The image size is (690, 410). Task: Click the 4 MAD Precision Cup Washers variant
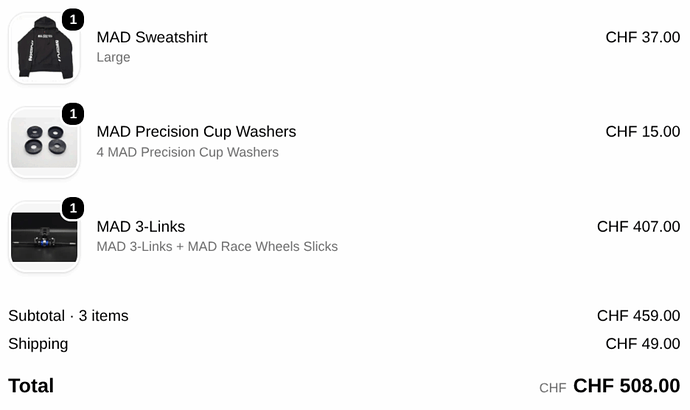tap(187, 152)
